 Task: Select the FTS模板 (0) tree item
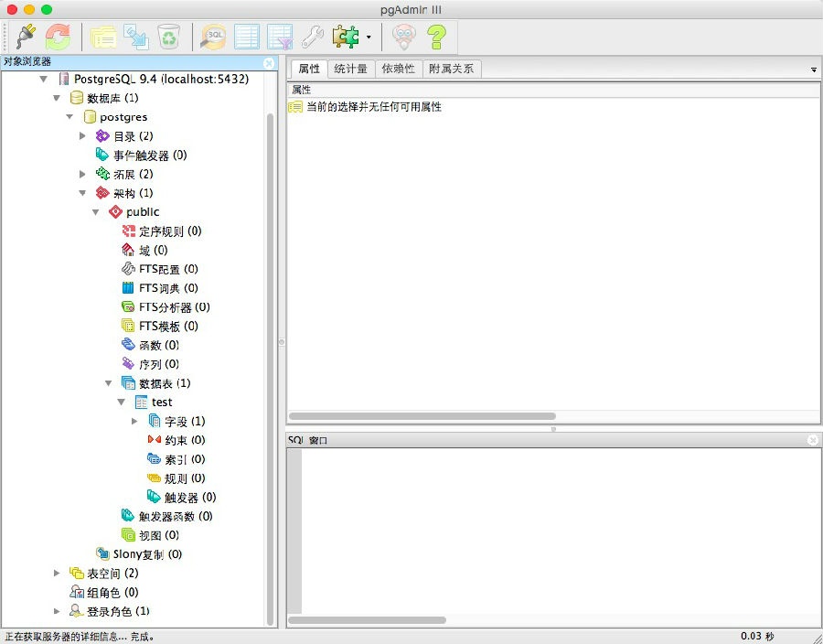pos(160,326)
